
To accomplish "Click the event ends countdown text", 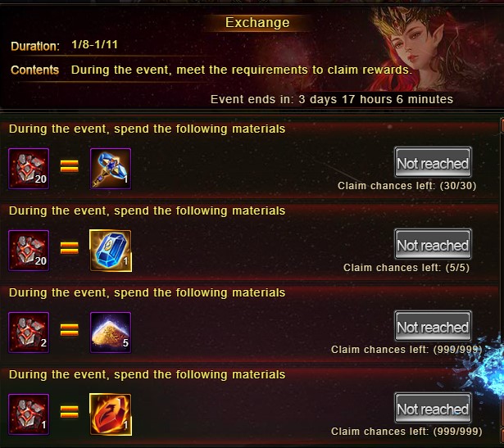I will tap(332, 99).
